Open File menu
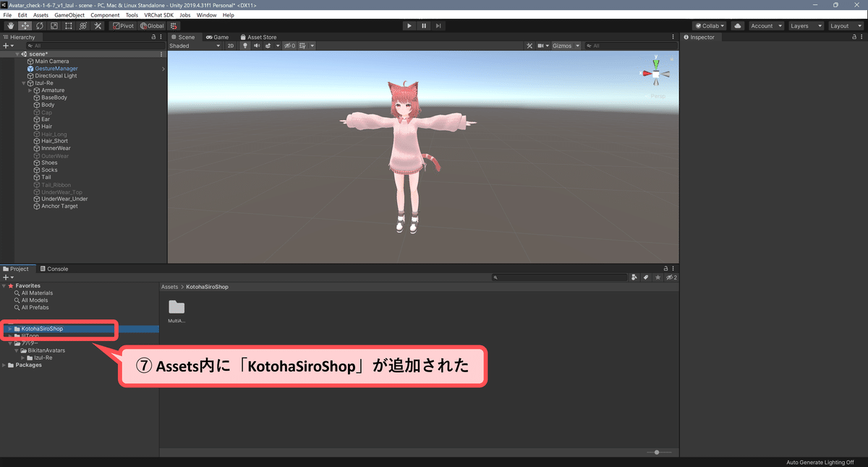Screen dimensions: 868x467 7,15
